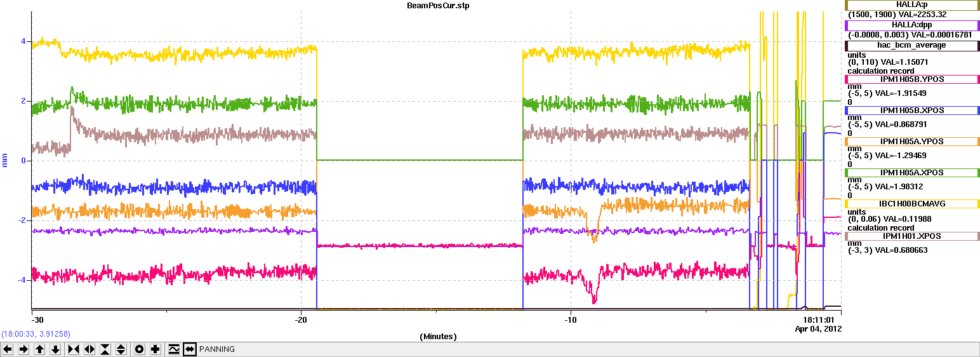Select the IPM1H05B.XPOS legend entry
The width and height of the screenshot is (980, 357).
pyautogui.click(x=911, y=111)
